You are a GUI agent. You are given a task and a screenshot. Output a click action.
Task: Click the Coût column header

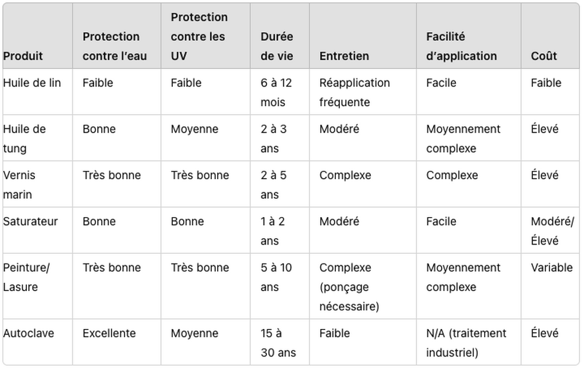tap(544, 56)
